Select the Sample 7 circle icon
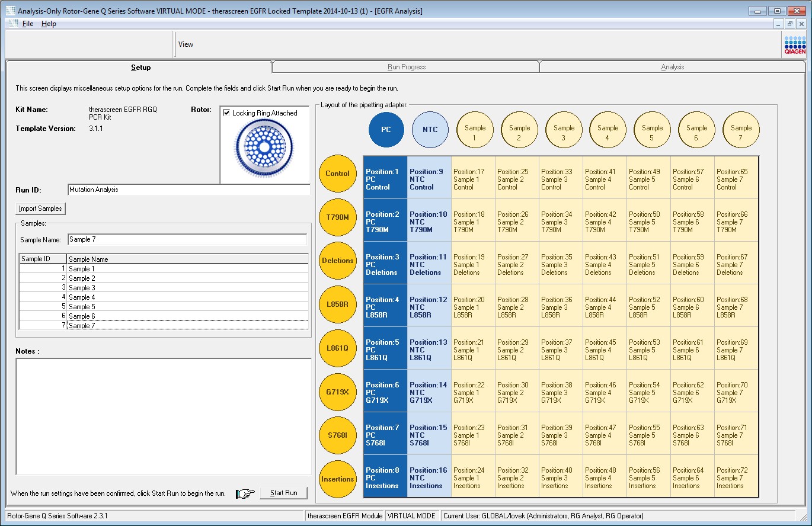The height and width of the screenshot is (526, 812). pos(741,130)
